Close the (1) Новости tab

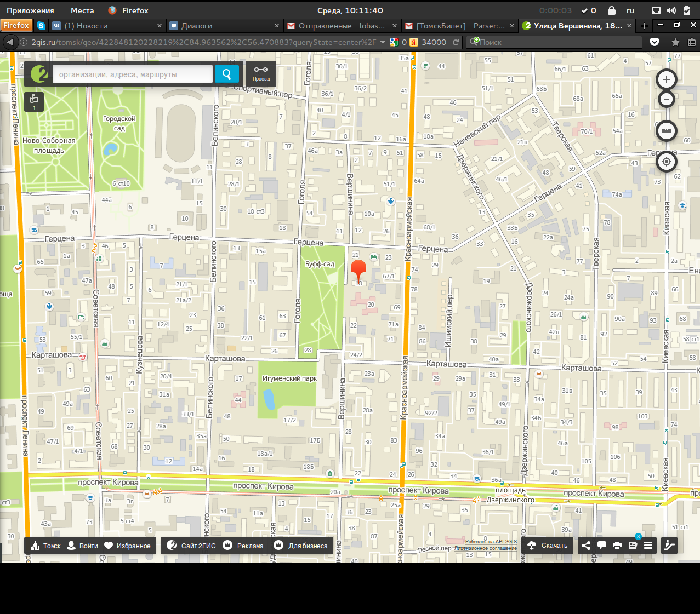160,26
